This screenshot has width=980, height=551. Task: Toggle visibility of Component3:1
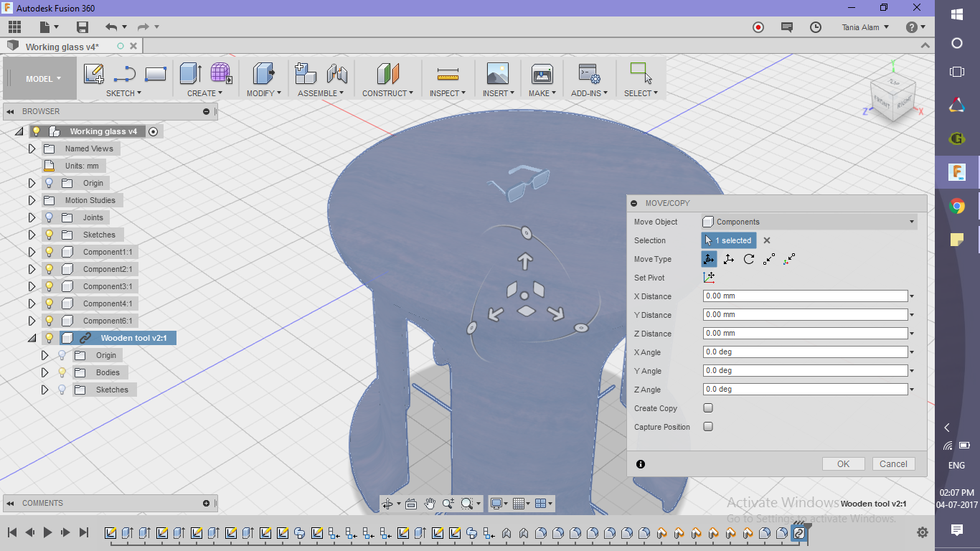(50, 286)
